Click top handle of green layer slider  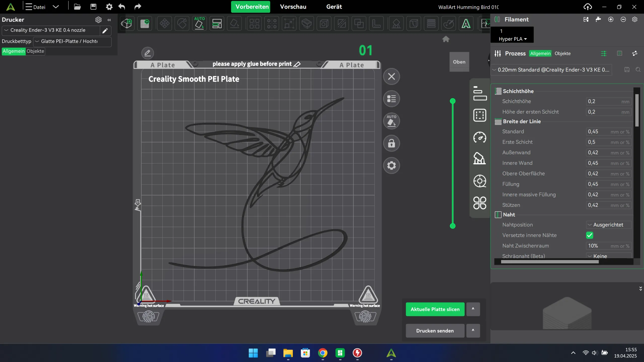[453, 101]
